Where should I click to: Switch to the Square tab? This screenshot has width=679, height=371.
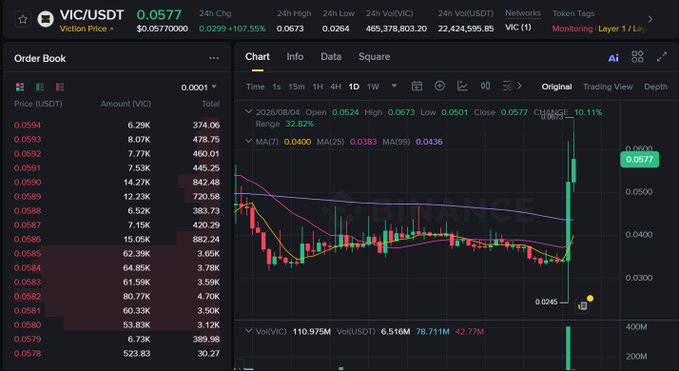coord(374,57)
